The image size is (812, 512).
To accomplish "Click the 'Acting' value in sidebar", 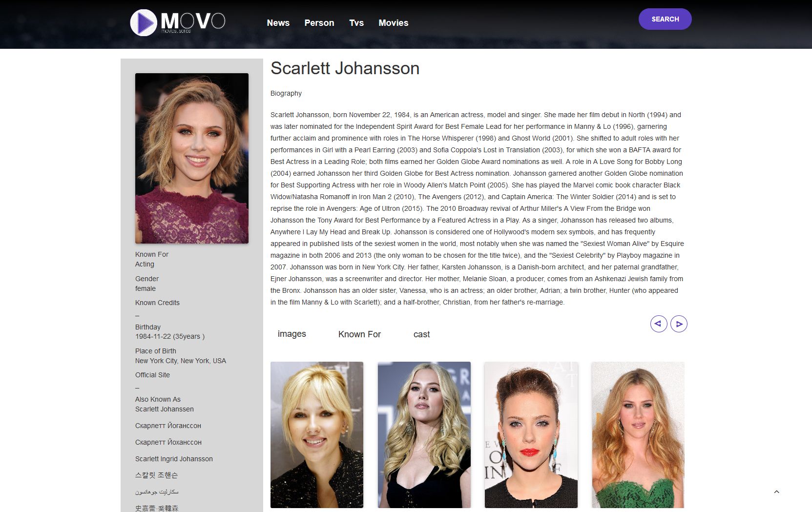I will [x=145, y=264].
